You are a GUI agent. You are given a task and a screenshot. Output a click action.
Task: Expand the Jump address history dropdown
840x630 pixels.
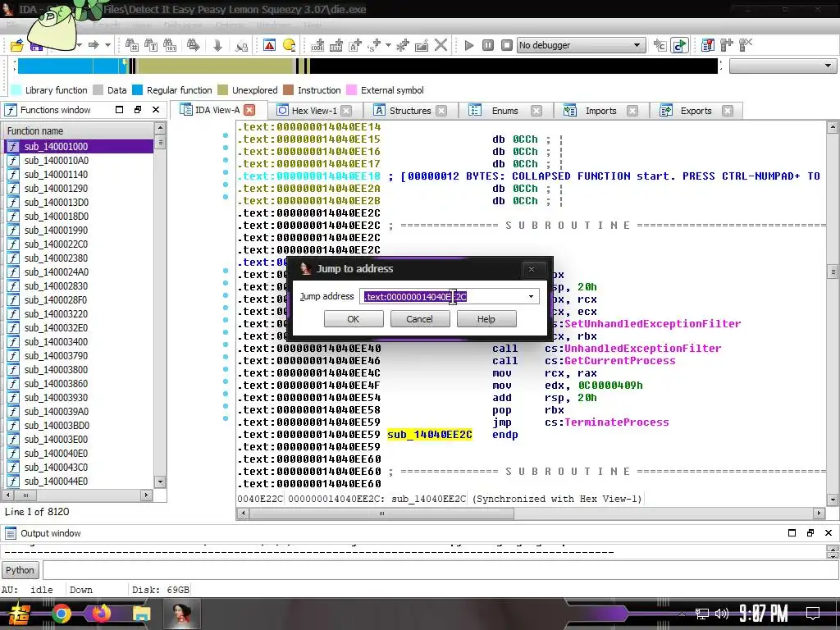(x=531, y=296)
